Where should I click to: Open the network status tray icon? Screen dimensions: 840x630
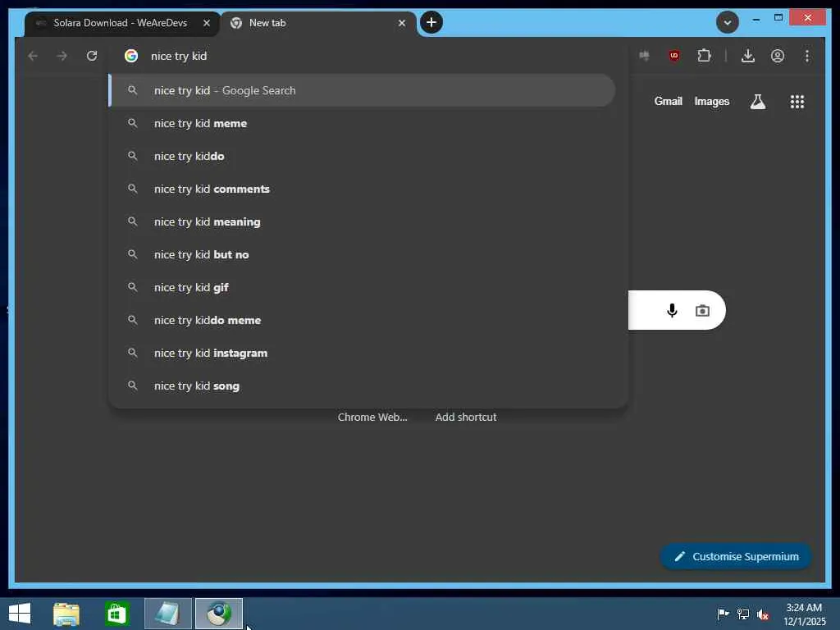743,614
